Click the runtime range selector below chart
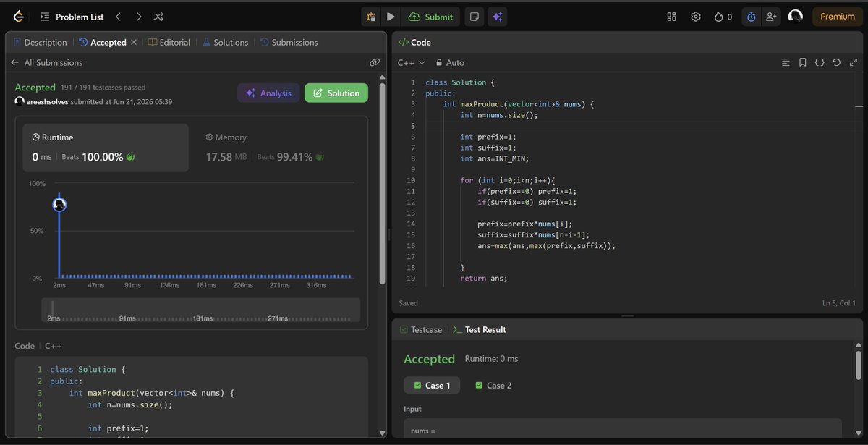The image size is (868, 445). (x=200, y=310)
